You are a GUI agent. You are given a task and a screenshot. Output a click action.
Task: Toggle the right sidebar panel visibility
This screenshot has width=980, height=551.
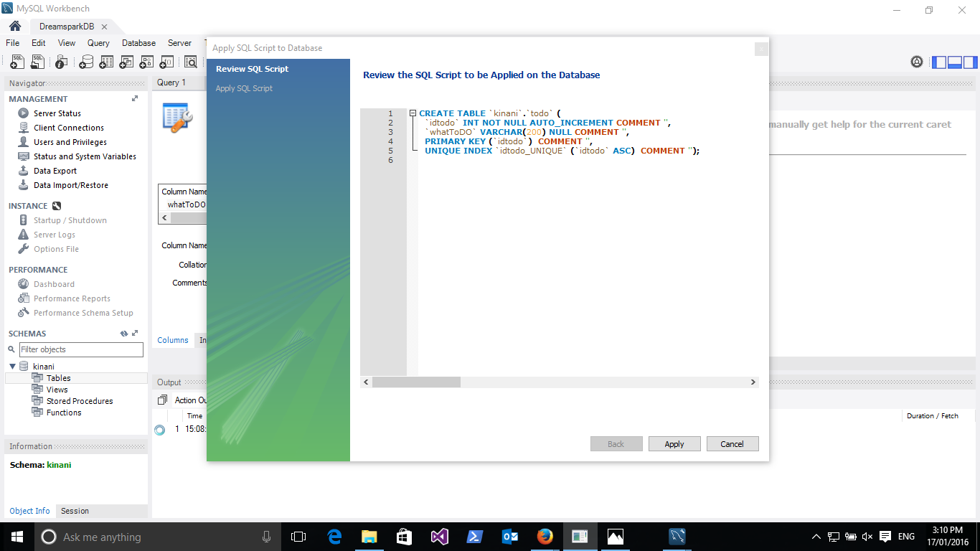[971, 62]
